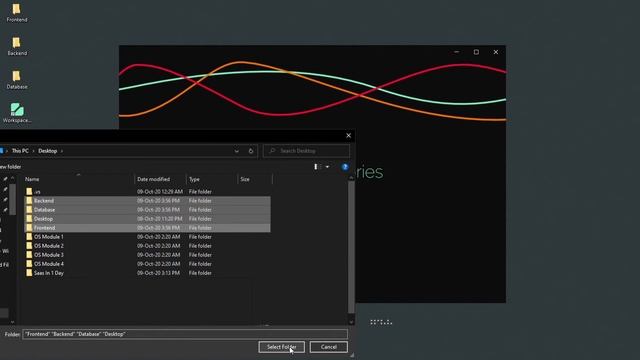Select the Database folder in list
The width and height of the screenshot is (640, 360).
[147, 210]
